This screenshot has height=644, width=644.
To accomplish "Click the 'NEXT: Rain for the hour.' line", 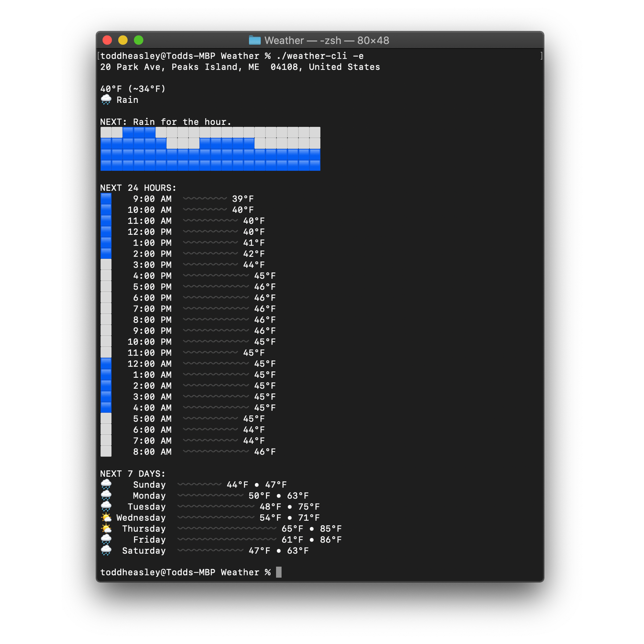I will click(x=166, y=122).
